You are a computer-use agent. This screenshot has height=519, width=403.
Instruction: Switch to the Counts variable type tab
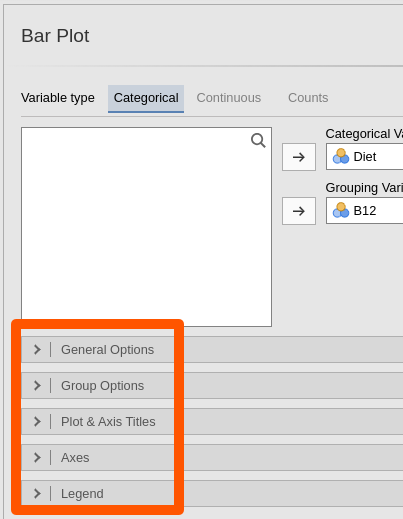tap(308, 98)
